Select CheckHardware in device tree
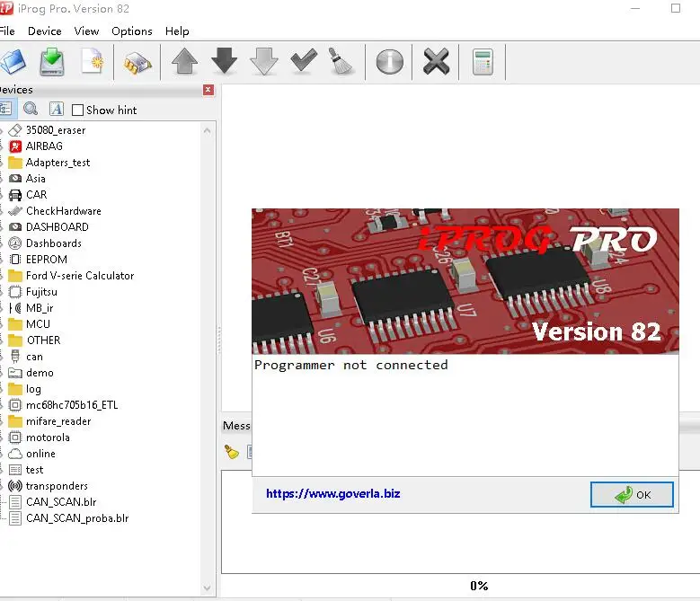This screenshot has width=700, height=601. (x=64, y=211)
